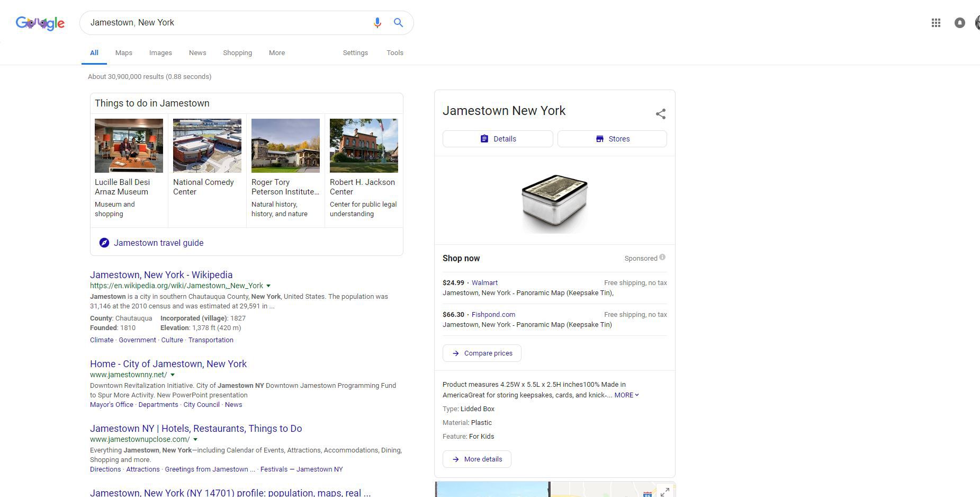
Task: Click the Transportation sitelink under Wikipedia
Action: click(x=211, y=340)
